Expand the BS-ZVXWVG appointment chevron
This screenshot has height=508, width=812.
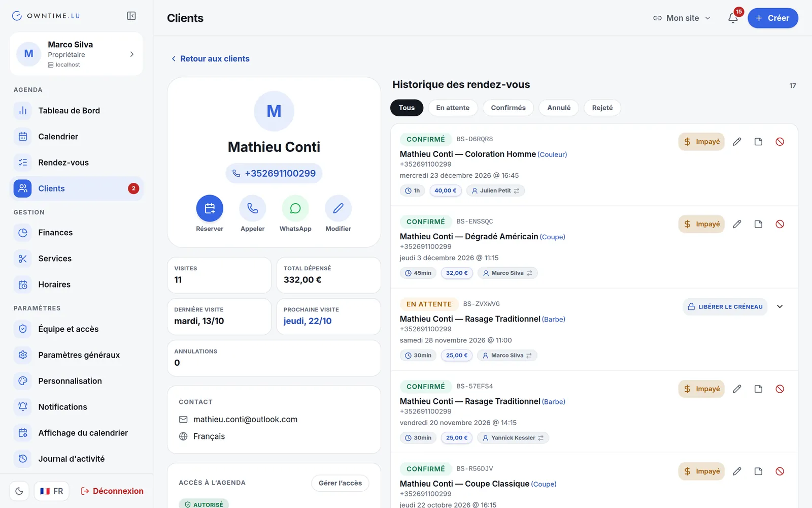(780, 307)
